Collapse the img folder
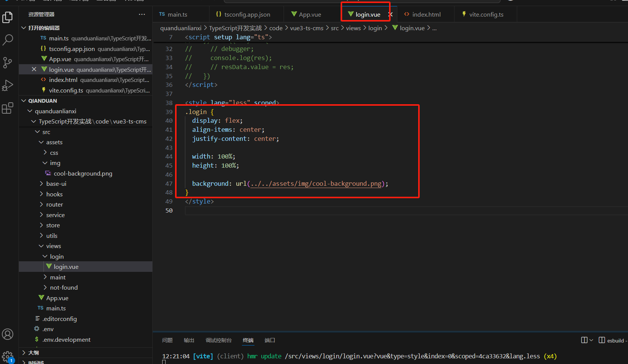628x364 pixels. [45, 163]
